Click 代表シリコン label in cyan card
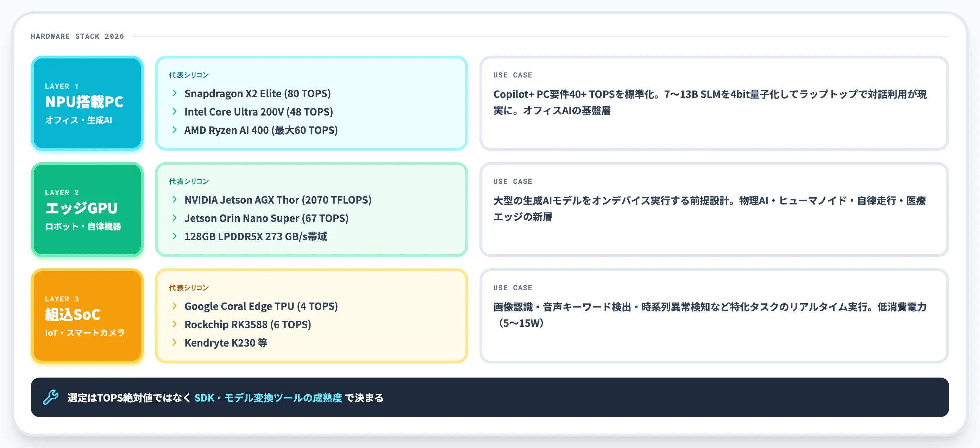 pos(189,75)
